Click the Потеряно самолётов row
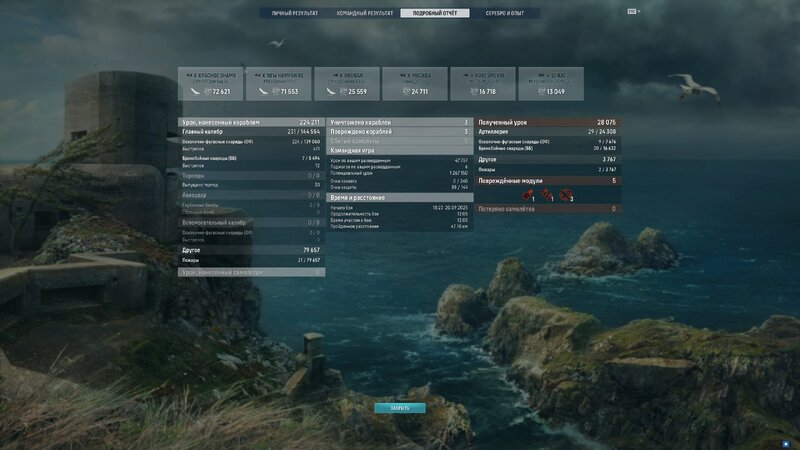 tap(547, 209)
